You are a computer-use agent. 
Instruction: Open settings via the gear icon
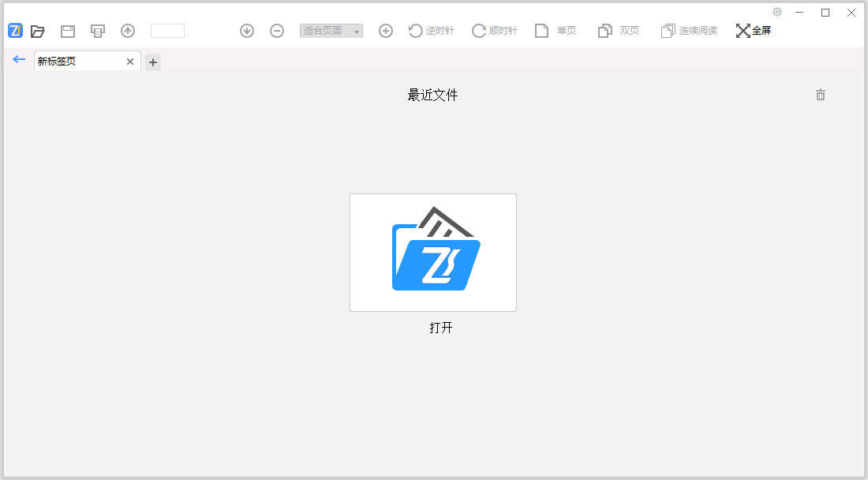(x=777, y=12)
